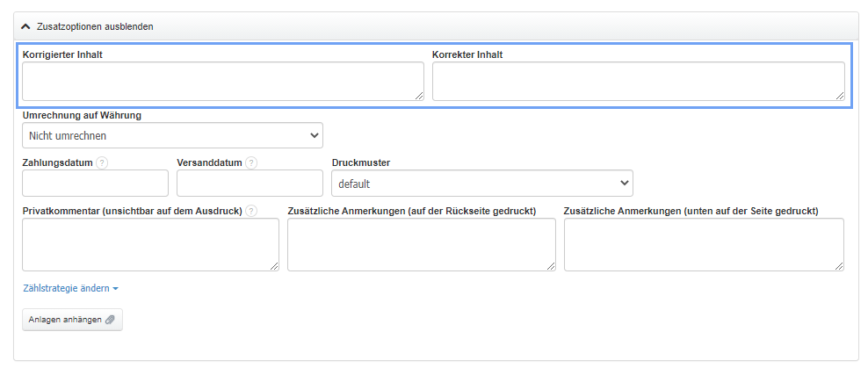Focus the Privatkommentar text area
This screenshot has height=375, width=868.
(x=150, y=244)
